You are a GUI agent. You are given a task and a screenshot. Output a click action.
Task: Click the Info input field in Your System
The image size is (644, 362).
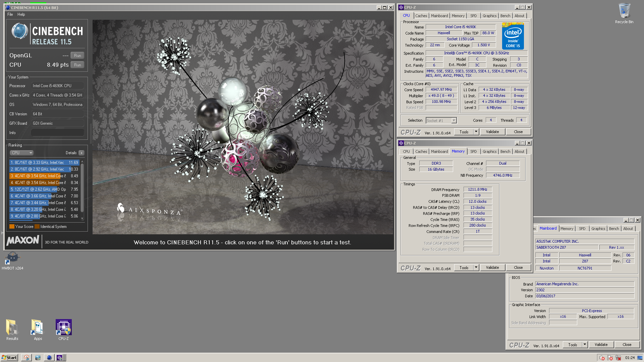click(x=57, y=133)
